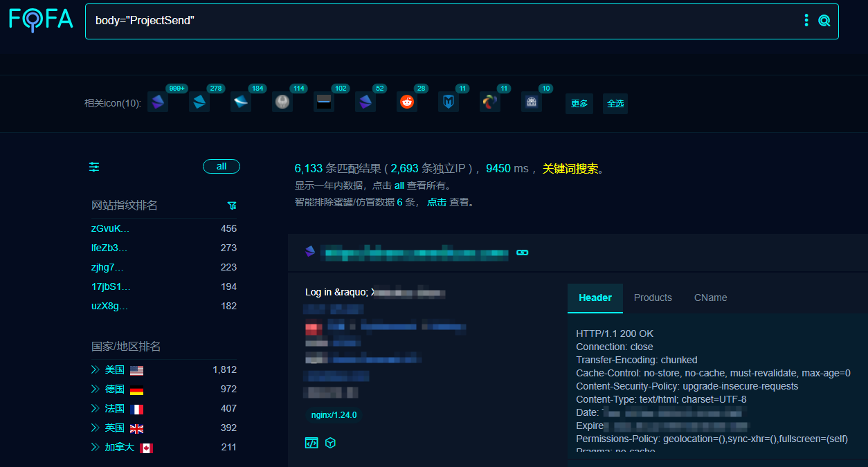Viewport: 868px width, 467px height.
Task: Filter by fingerprint lfeZb3…
Action: (x=109, y=248)
